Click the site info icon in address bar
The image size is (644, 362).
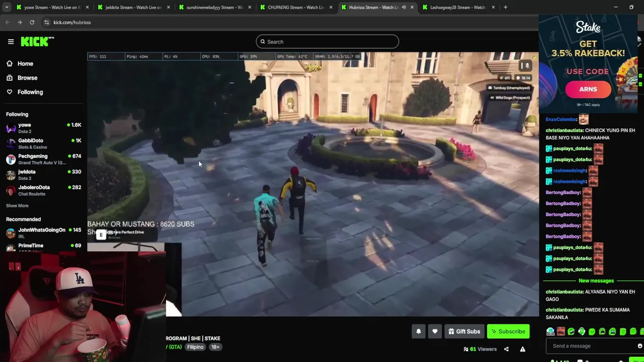(46, 22)
